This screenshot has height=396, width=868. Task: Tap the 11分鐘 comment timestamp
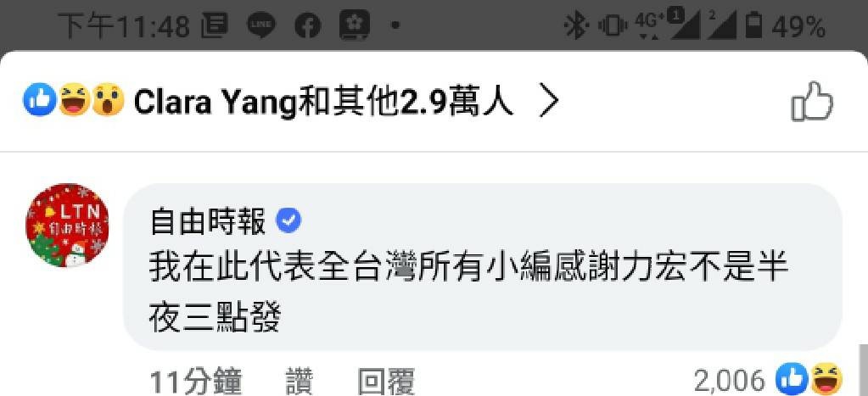pos(196,382)
